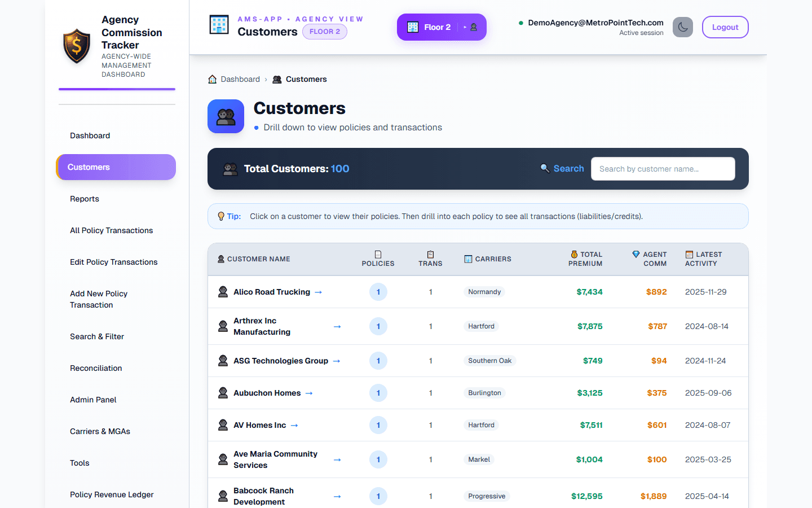Image resolution: width=812 pixels, height=508 pixels.
Task: Open the ASG Technologies Group customer link
Action: click(281, 361)
